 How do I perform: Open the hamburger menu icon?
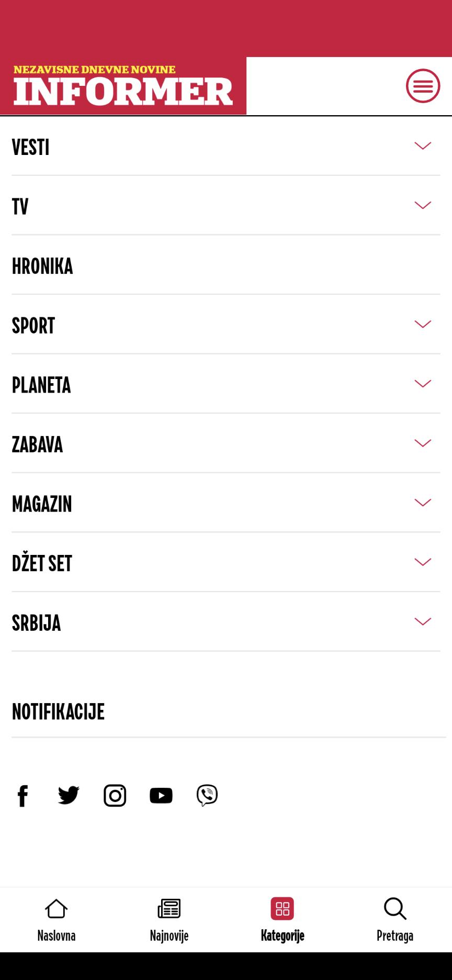tap(423, 86)
